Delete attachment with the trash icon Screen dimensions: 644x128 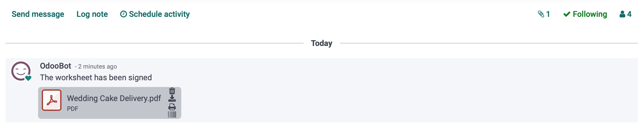point(172,91)
